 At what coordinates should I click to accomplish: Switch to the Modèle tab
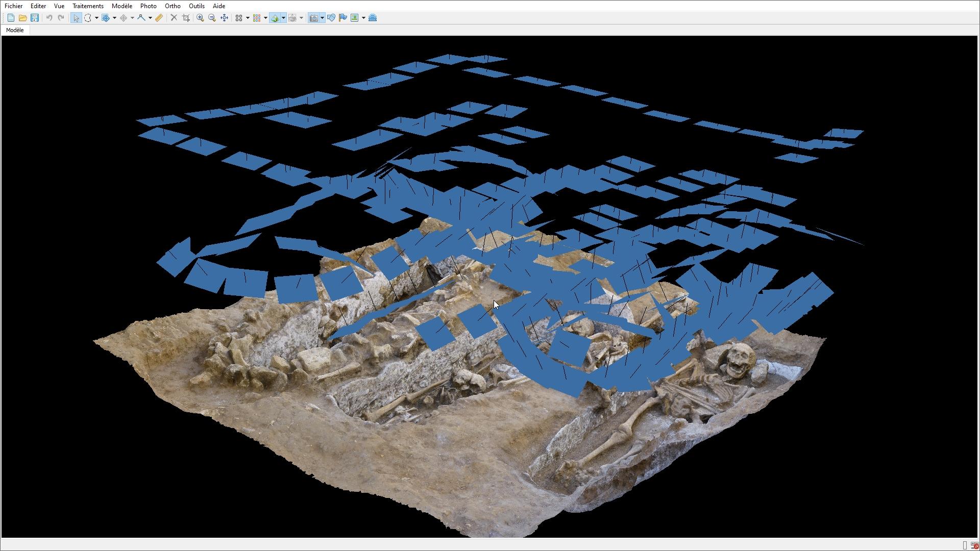[x=15, y=30]
